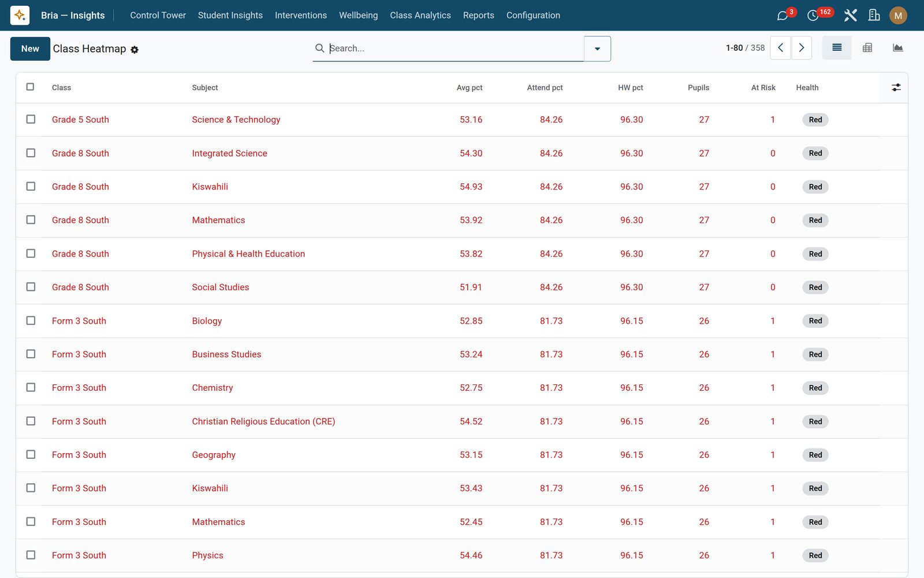Click the search magnifier icon
This screenshot has width=924, height=578.
[319, 49]
